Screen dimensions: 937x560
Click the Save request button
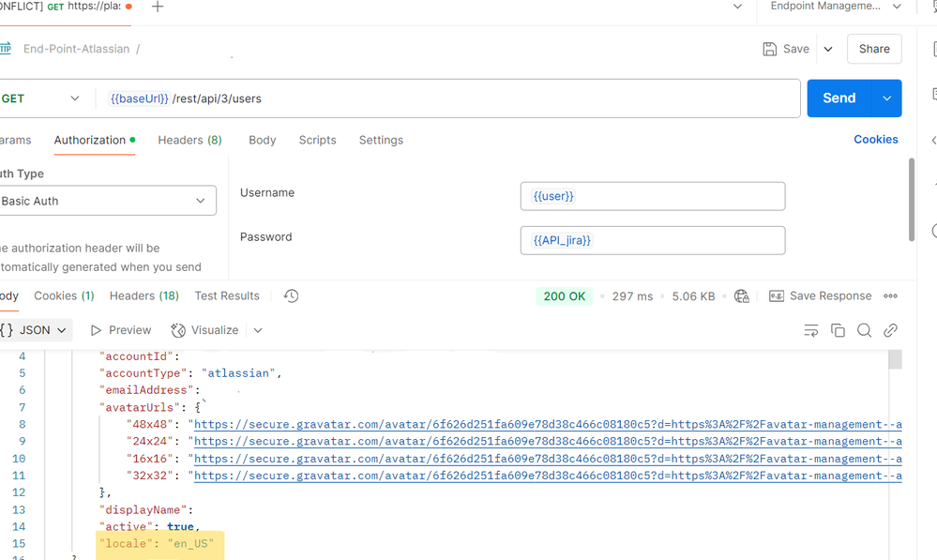786,49
